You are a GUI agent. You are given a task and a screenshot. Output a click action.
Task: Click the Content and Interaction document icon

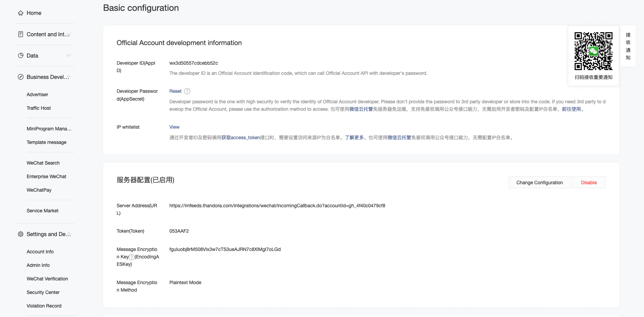(x=21, y=34)
